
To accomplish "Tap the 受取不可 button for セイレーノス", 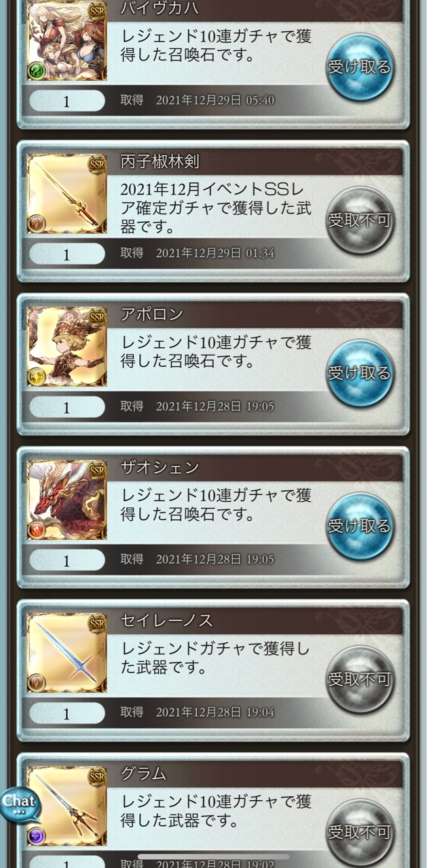I will [x=360, y=679].
